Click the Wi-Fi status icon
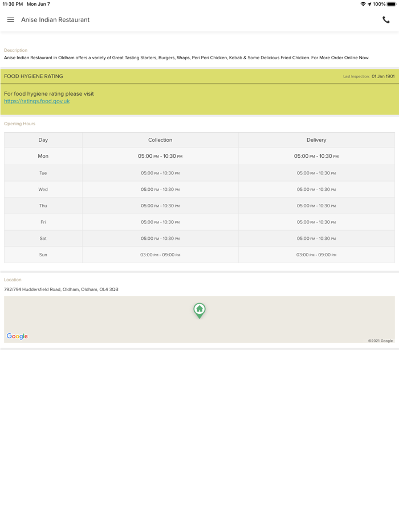The height and width of the screenshot is (532, 399). [x=363, y=4]
